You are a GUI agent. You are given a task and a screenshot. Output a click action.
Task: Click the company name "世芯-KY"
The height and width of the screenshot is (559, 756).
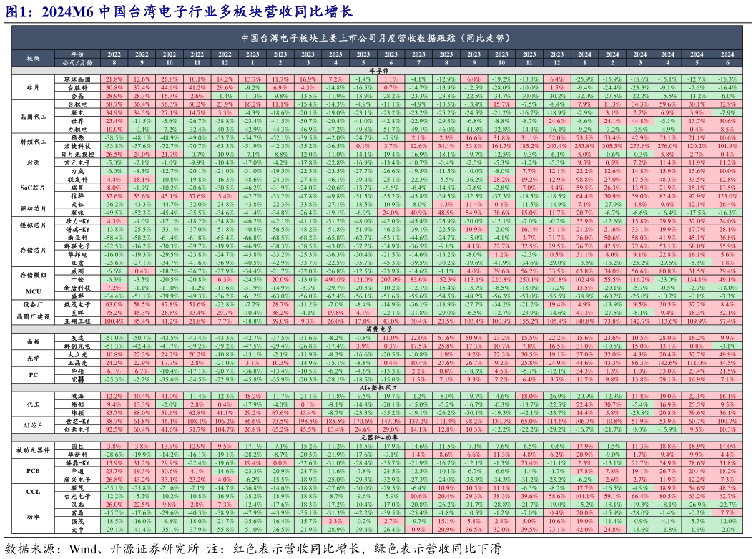click(x=78, y=422)
